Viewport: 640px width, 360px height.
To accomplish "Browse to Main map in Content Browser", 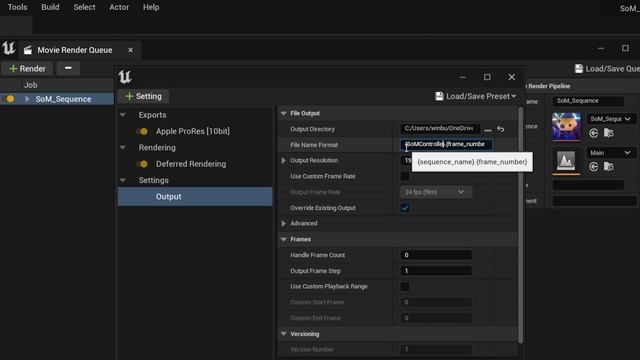I will point(609,167).
